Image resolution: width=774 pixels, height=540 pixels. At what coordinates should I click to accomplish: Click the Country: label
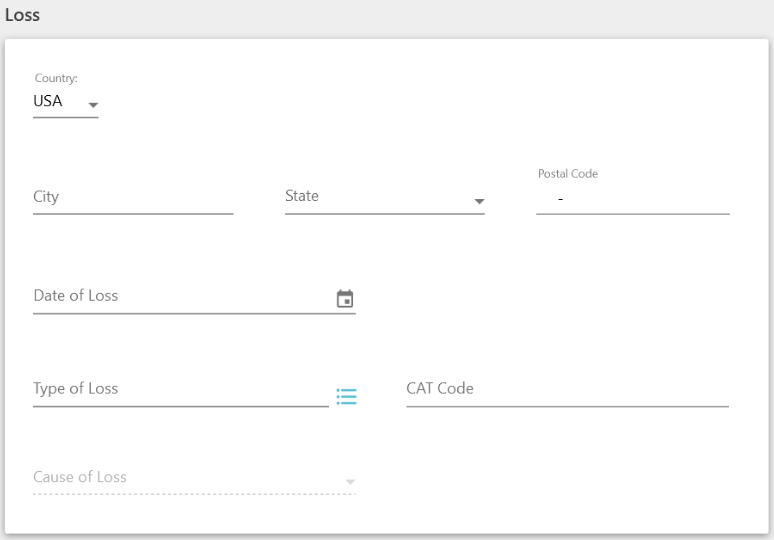coord(56,79)
